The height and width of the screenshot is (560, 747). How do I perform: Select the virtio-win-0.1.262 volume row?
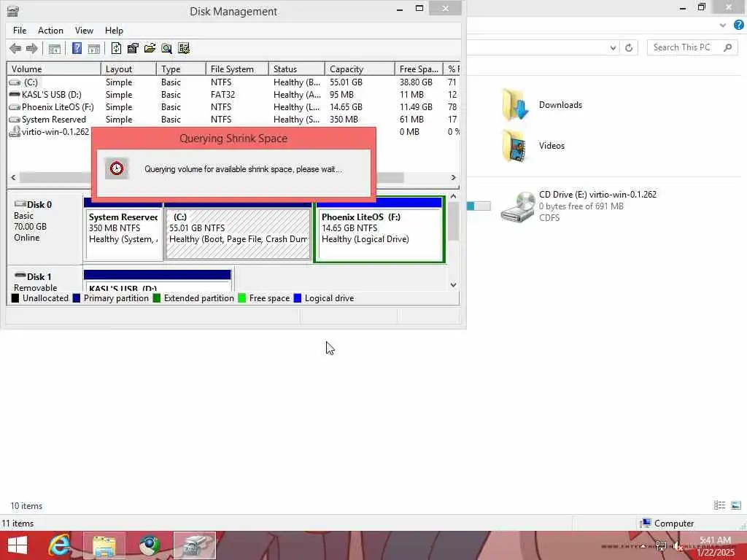coord(50,132)
